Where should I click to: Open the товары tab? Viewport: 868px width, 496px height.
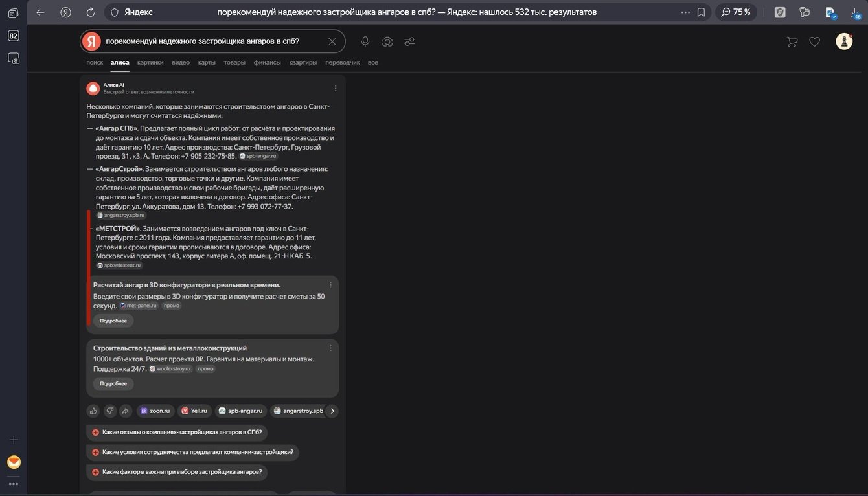pyautogui.click(x=234, y=62)
